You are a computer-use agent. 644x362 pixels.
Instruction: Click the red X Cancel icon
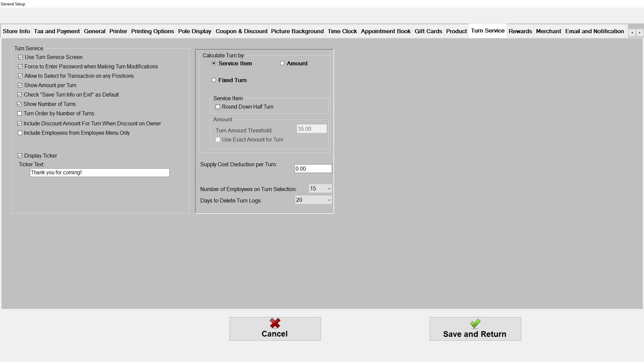tap(275, 323)
